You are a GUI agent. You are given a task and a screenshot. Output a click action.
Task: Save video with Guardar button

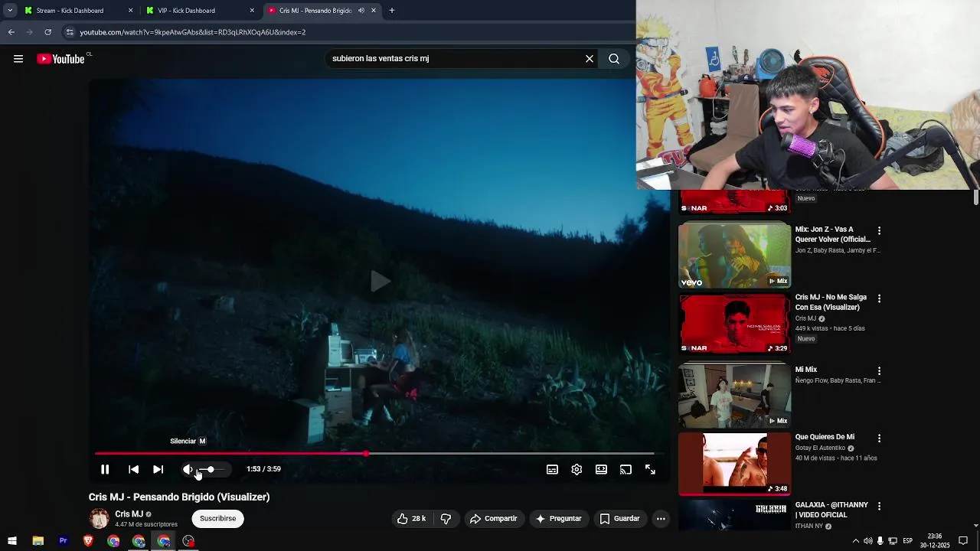tap(619, 519)
